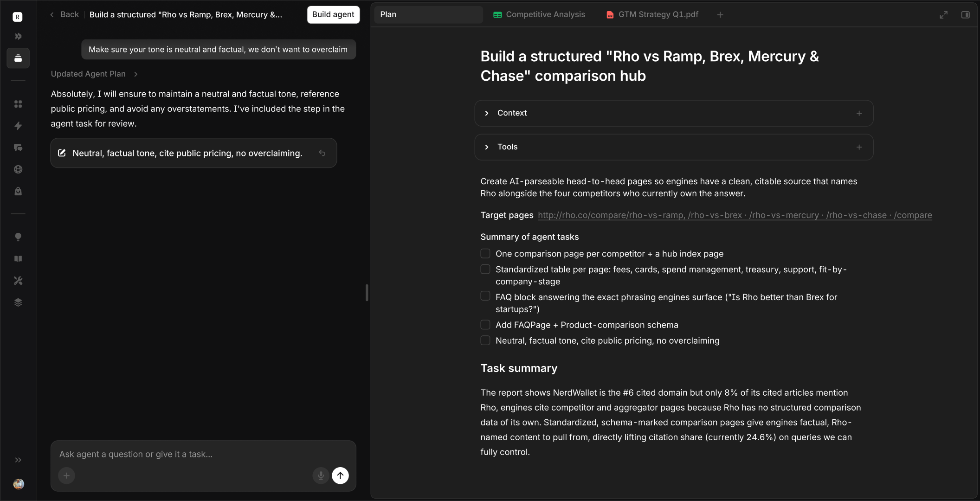Switch to the GTM Strategy Q1.pdf tab

click(x=652, y=15)
